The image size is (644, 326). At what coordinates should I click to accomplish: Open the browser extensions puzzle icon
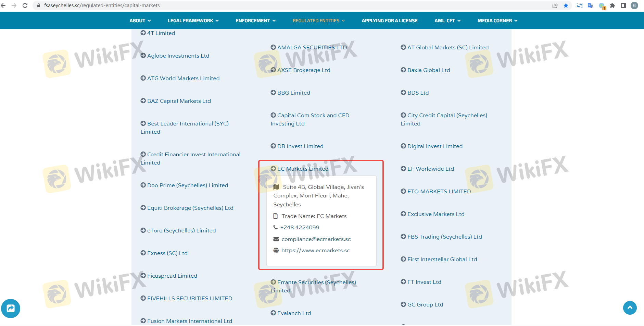click(x=613, y=5)
